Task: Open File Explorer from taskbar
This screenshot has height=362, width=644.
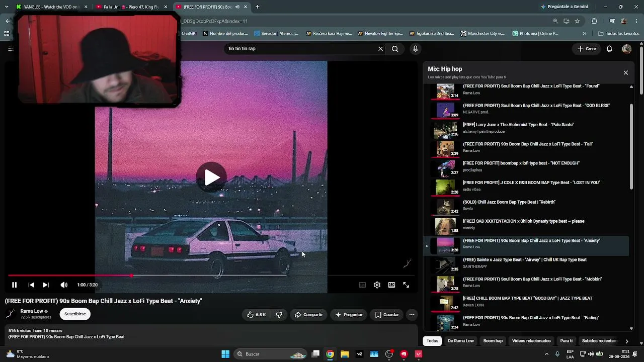Action: tap(345, 354)
